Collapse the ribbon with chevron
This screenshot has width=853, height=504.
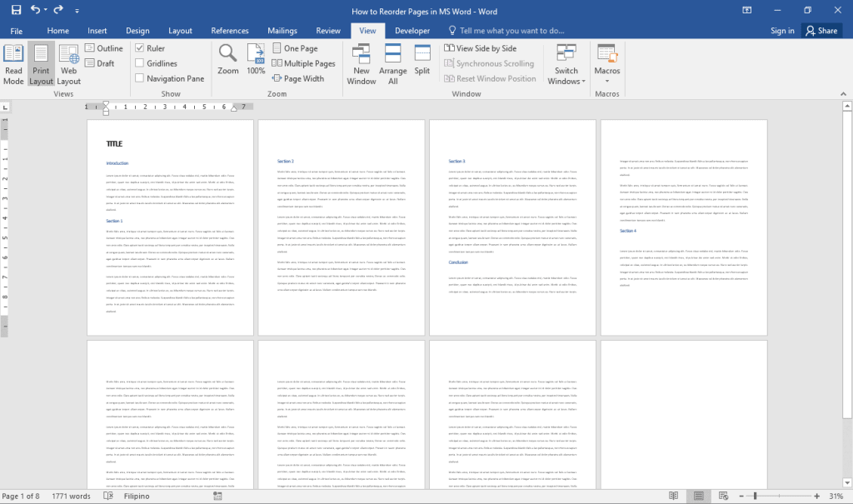[843, 94]
